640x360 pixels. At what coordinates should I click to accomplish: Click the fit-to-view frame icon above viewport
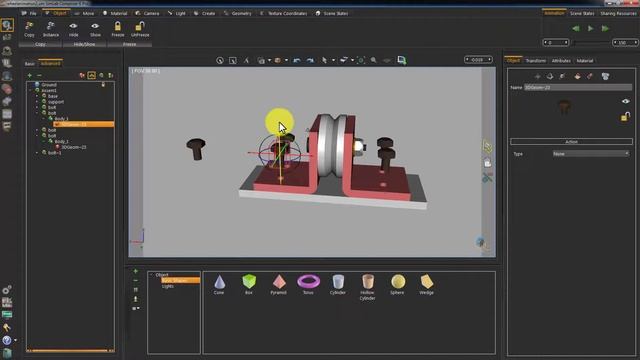click(x=361, y=60)
